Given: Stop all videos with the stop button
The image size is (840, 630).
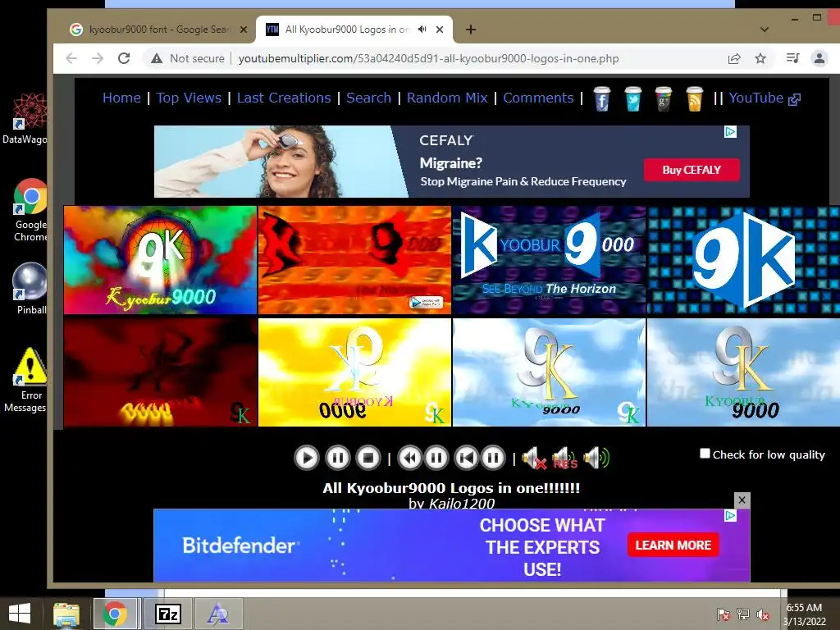Looking at the screenshot, I should (x=368, y=458).
